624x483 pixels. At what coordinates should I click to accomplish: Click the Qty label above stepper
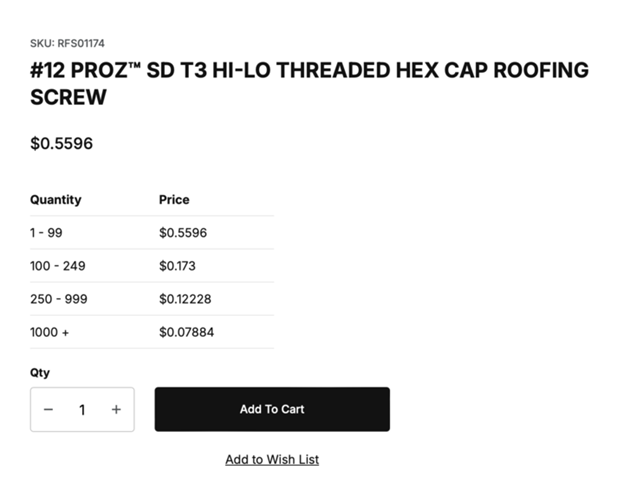[x=40, y=373]
